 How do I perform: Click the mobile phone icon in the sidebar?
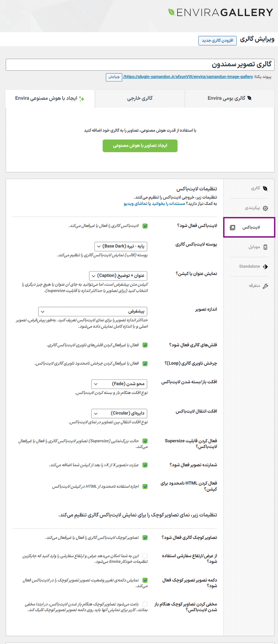[265, 247]
